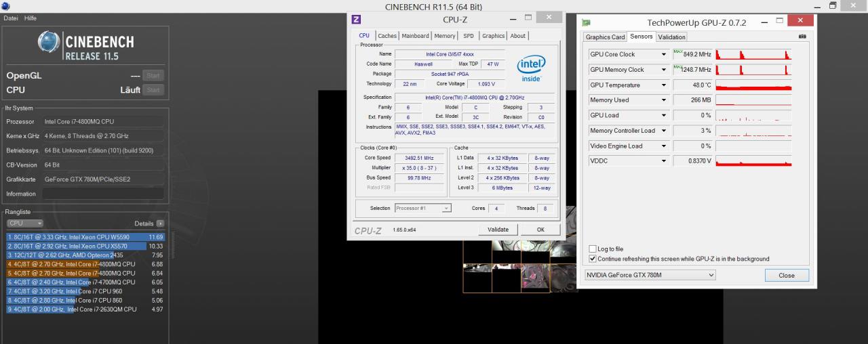Click the CPU-Z purple Z title icon
Screen dimensions: 868x344
356,19
